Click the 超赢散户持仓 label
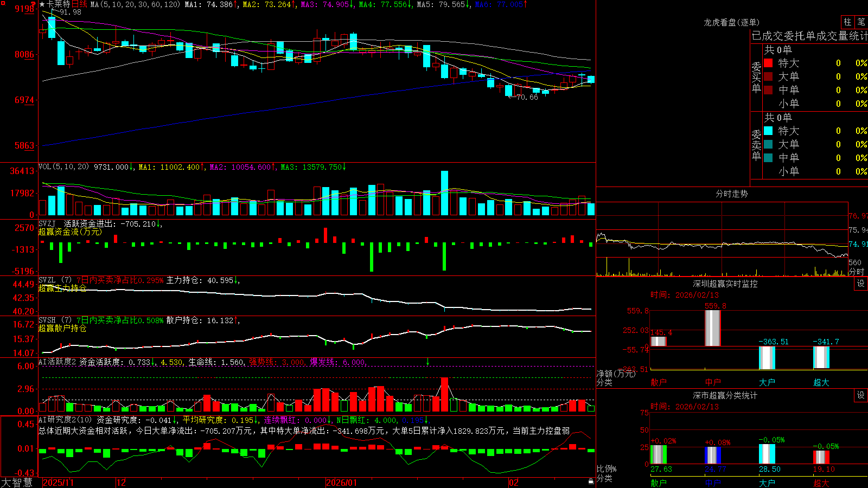 [62, 329]
